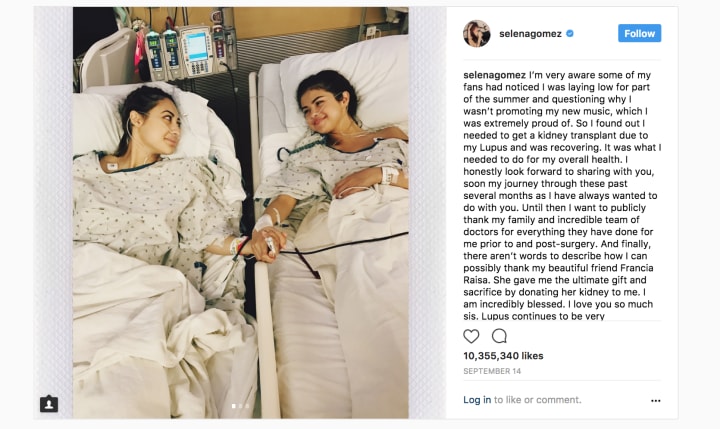
Task: Click the caption text block
Action: (x=562, y=195)
